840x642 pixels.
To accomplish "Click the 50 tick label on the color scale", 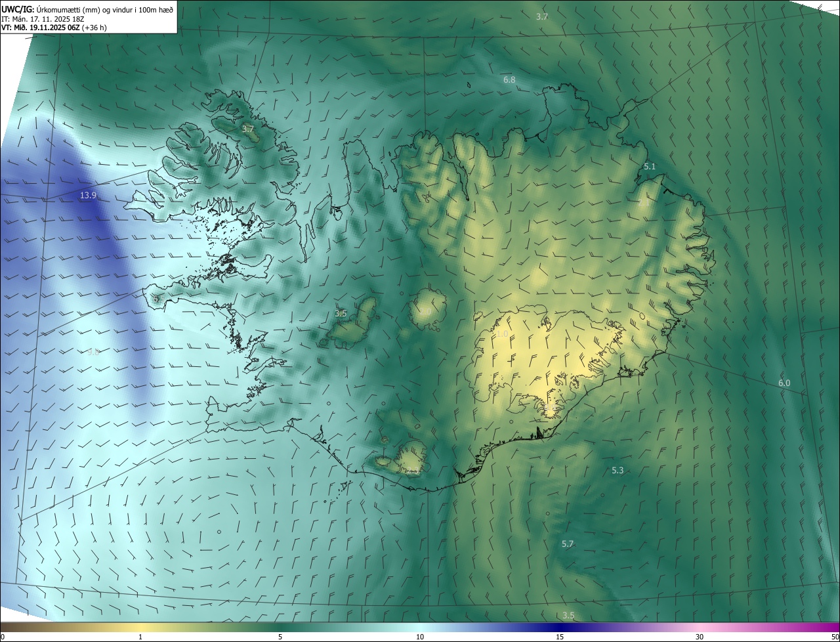I will [x=835, y=637].
